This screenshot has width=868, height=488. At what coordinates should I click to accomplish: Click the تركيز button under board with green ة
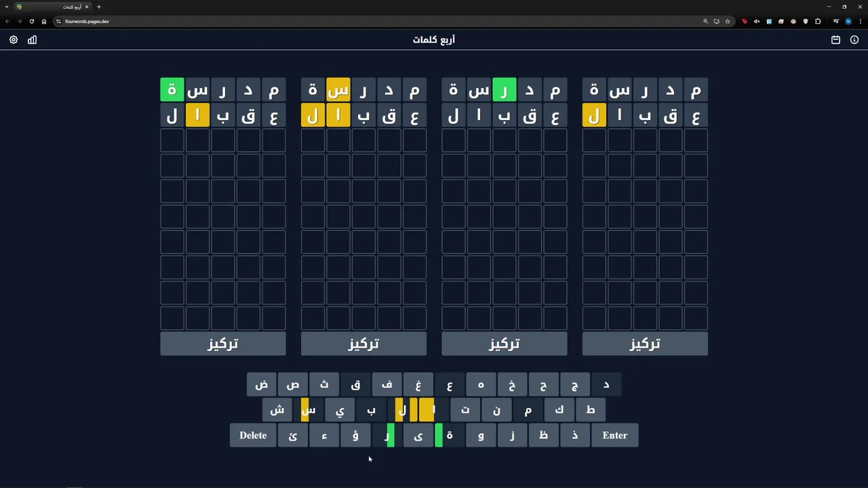223,344
